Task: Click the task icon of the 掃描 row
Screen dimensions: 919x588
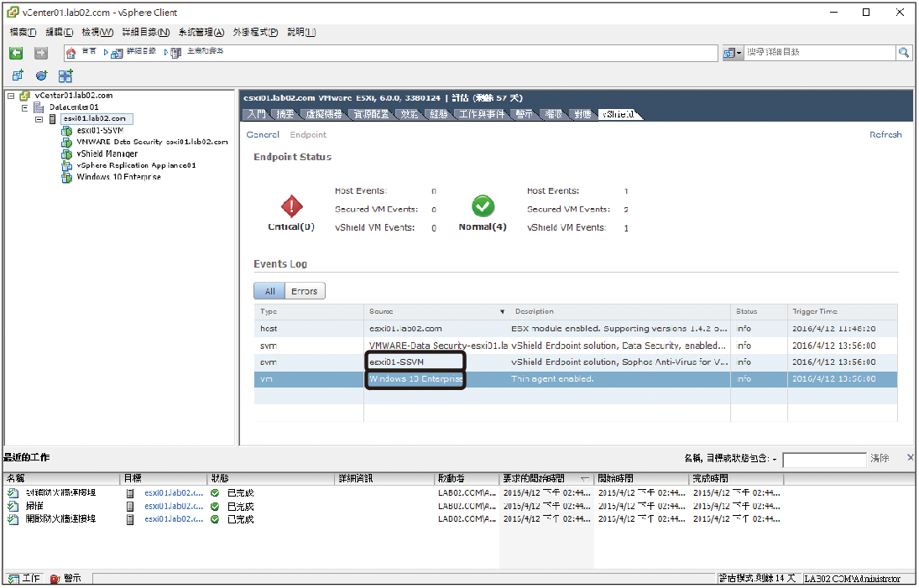Action: pyautogui.click(x=13, y=506)
